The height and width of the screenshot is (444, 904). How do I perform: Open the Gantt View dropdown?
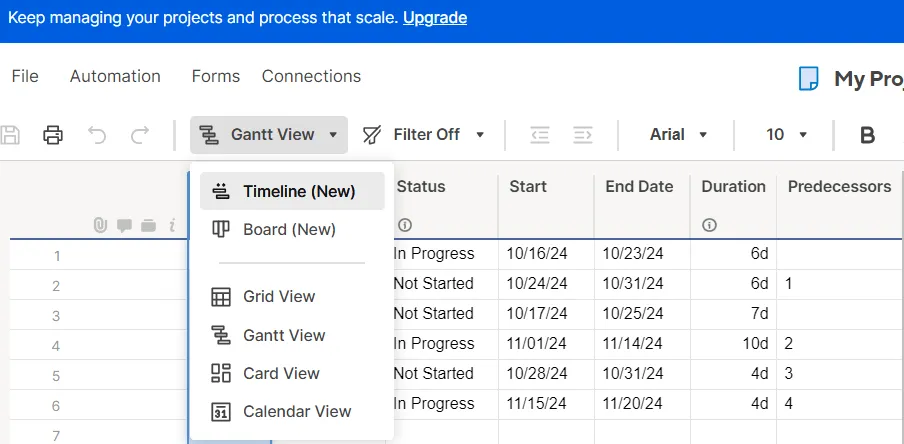click(x=269, y=135)
